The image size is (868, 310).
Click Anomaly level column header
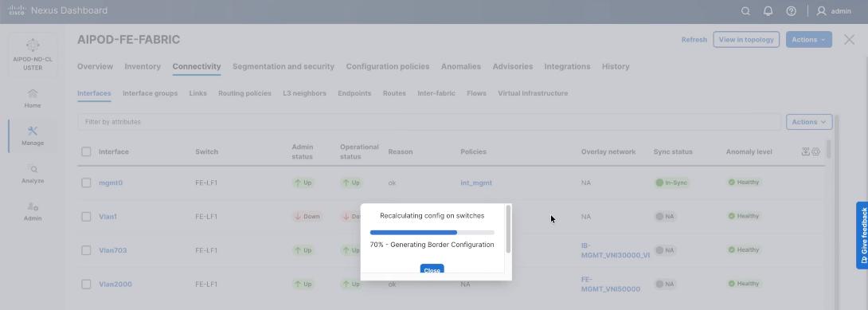tap(749, 151)
